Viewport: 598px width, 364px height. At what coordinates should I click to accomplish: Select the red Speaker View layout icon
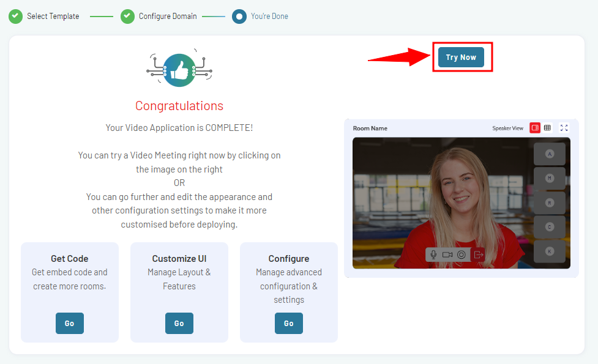(535, 128)
